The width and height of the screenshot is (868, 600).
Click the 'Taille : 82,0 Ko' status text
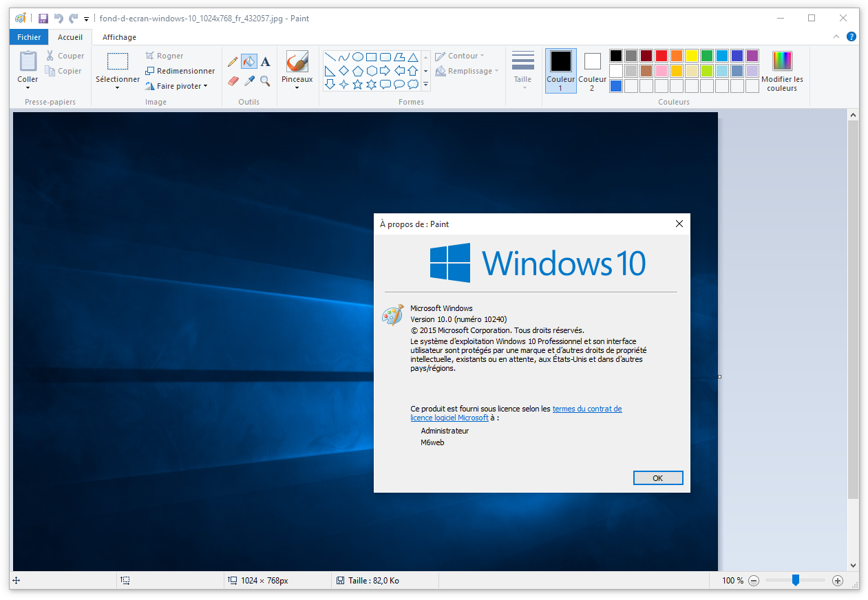374,581
